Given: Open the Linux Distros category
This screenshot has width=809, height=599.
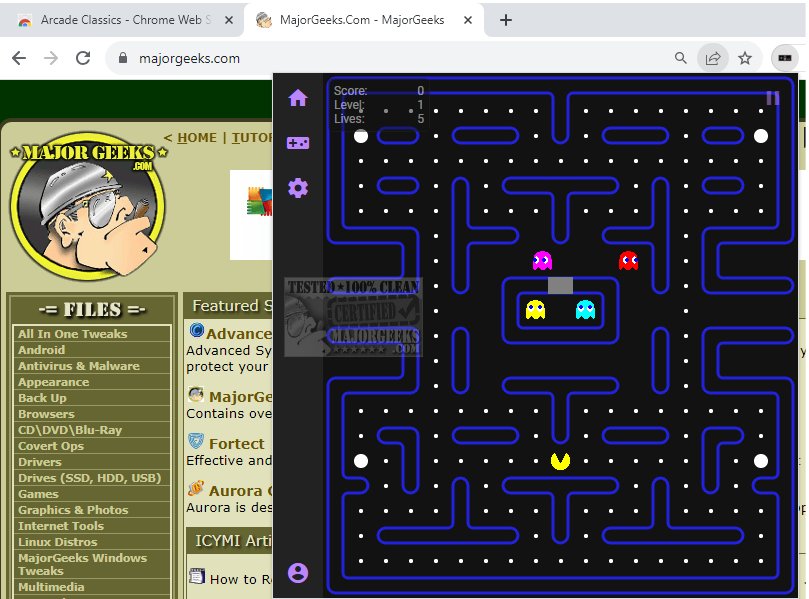Looking at the screenshot, I should pyautogui.click(x=92, y=541).
